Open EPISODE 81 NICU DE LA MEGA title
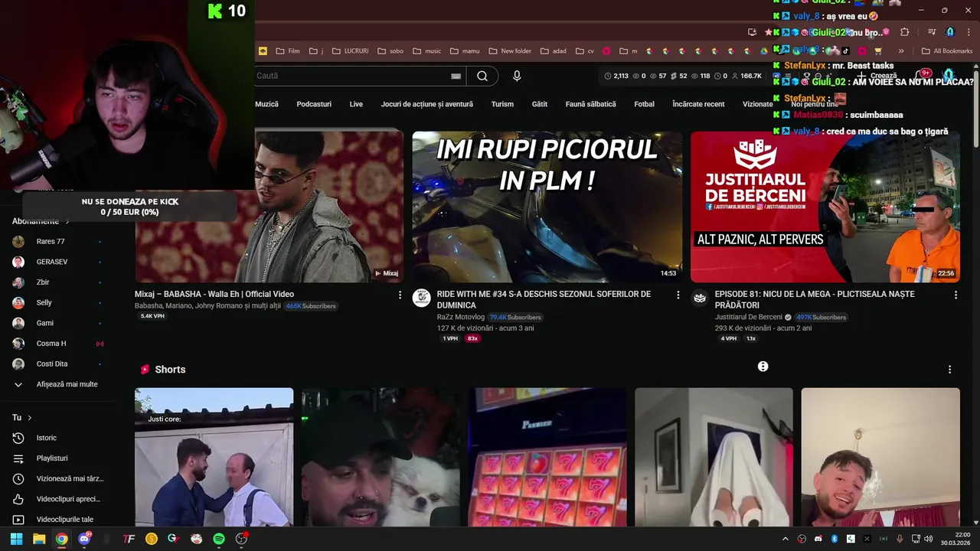This screenshot has width=980, height=551. click(815, 299)
